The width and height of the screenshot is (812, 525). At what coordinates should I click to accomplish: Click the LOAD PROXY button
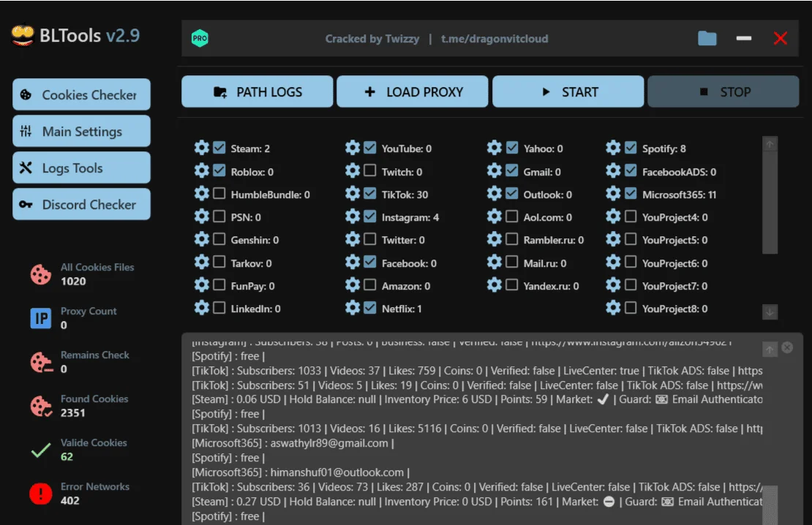pyautogui.click(x=413, y=91)
